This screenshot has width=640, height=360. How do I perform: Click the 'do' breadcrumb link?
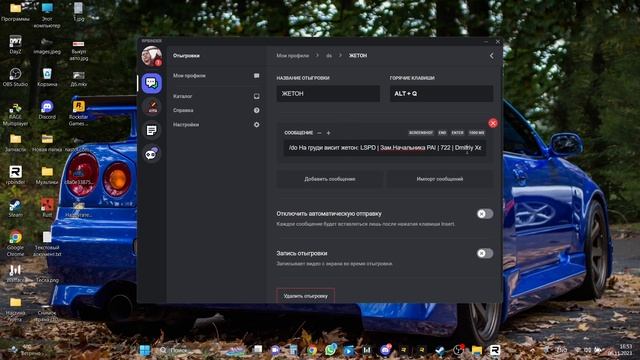(329, 56)
